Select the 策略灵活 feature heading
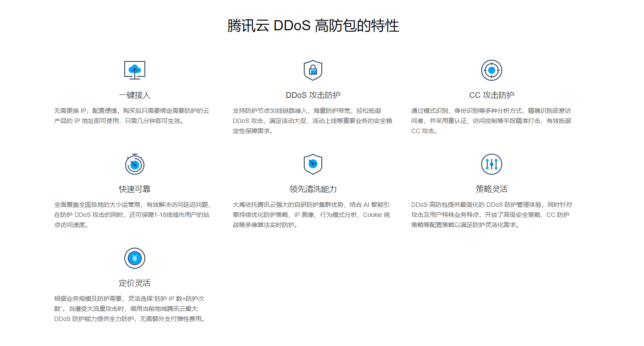The height and width of the screenshot is (346, 644). point(492,189)
